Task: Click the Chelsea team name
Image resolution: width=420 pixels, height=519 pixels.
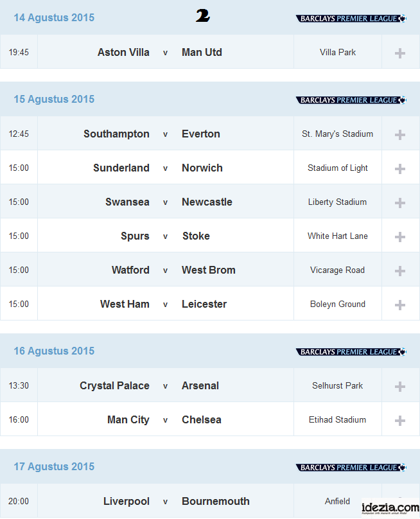Action: click(201, 419)
